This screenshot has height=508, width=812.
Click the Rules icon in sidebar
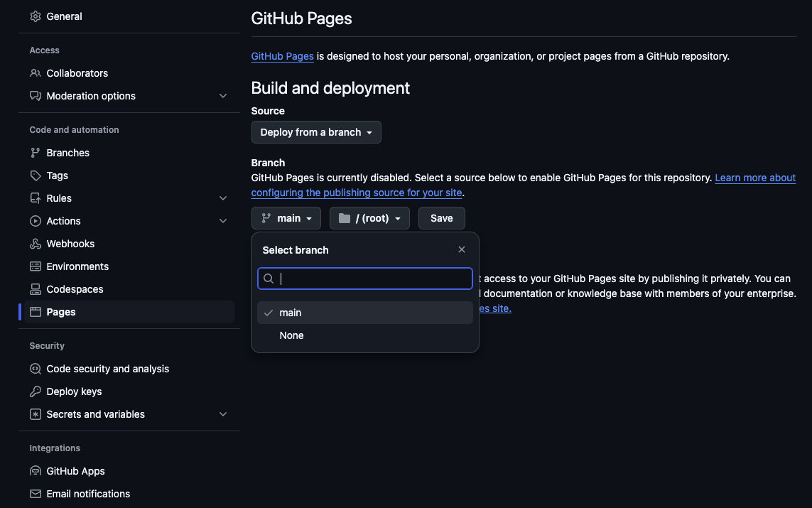coord(36,198)
